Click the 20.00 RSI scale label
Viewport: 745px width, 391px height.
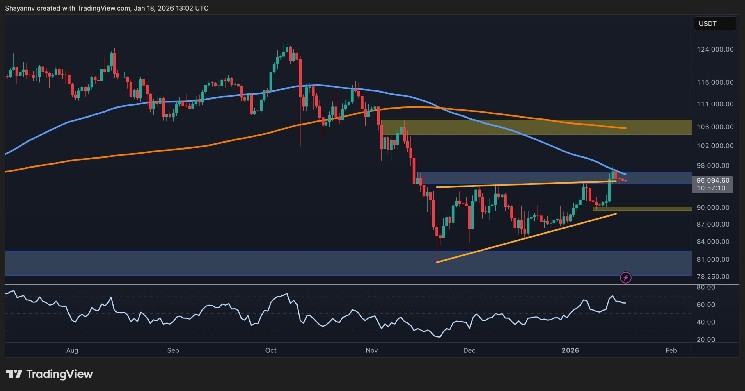(706, 340)
